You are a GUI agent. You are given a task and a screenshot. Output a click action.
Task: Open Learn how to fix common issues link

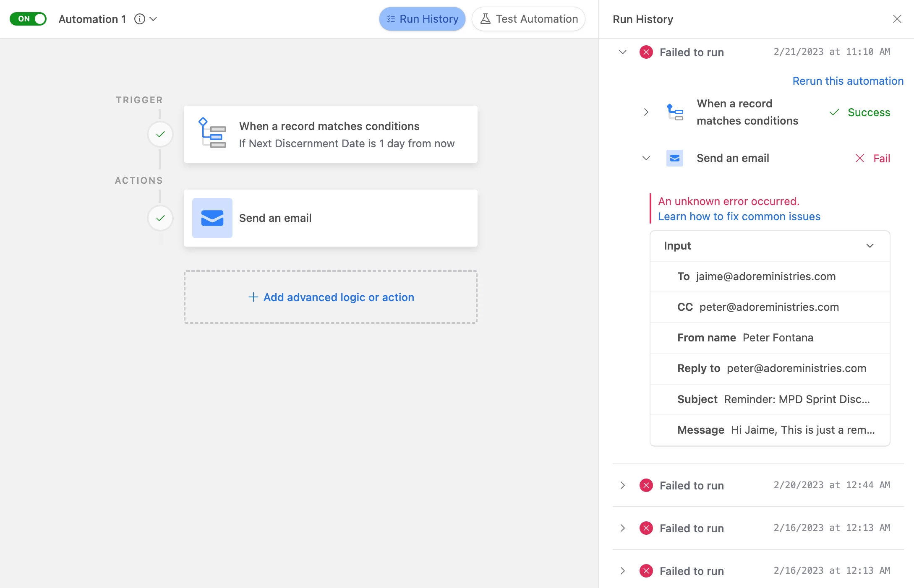[x=739, y=216]
